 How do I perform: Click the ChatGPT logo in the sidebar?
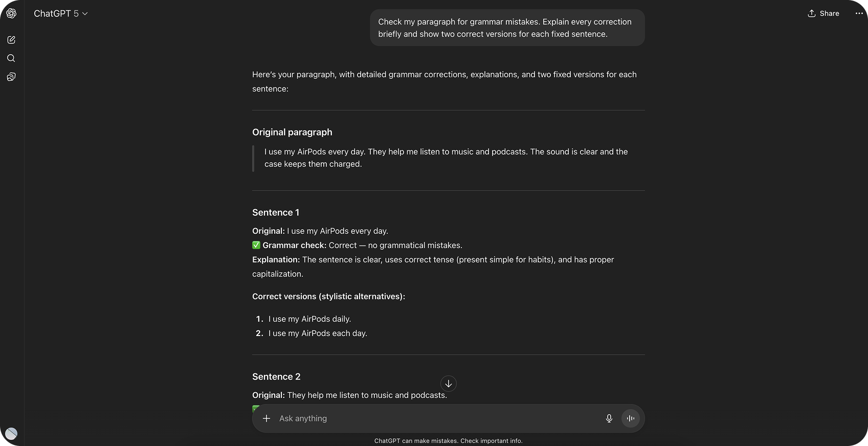point(11,13)
